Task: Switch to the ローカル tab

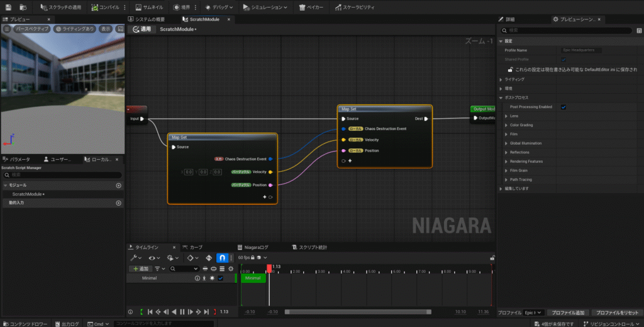Action: tap(97, 159)
